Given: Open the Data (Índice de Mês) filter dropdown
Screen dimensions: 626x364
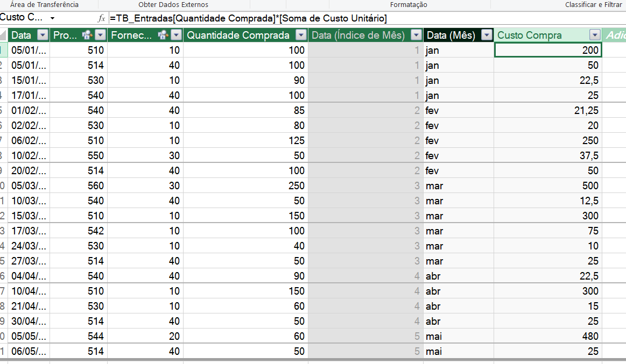Looking at the screenshot, I should (417, 35).
